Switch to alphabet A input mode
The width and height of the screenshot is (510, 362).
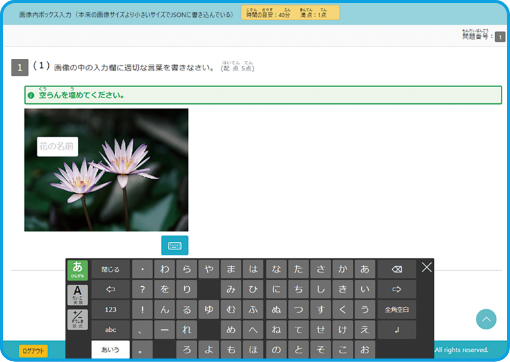[77, 295]
